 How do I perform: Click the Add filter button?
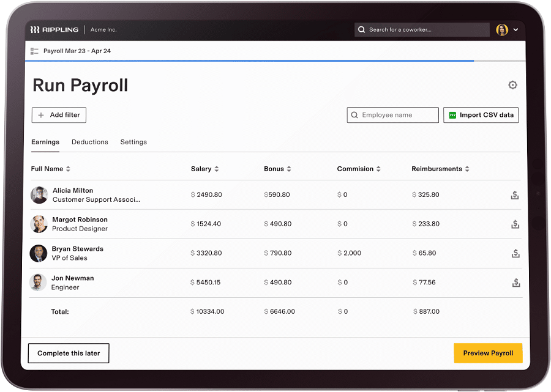[59, 115]
